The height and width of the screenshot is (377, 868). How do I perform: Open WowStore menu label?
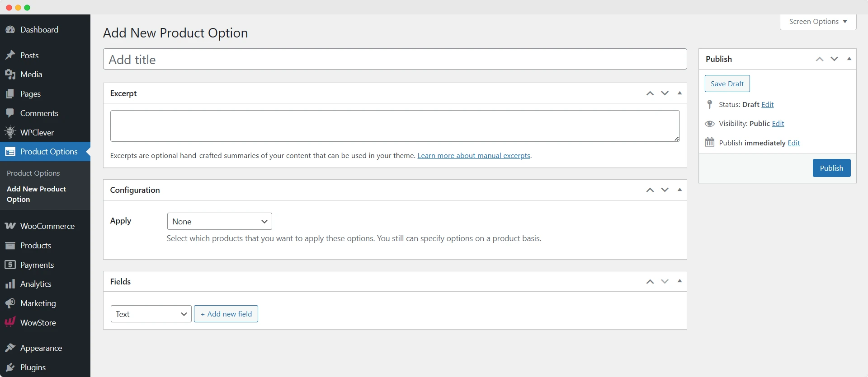38,323
